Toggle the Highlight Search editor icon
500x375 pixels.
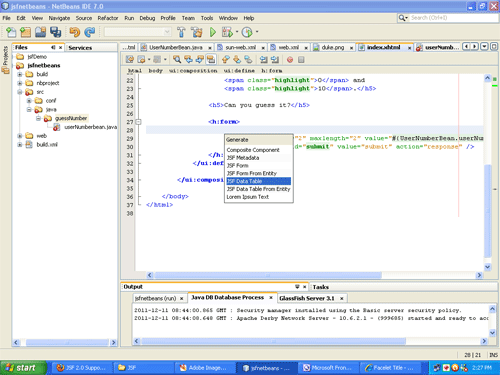coord(211,60)
